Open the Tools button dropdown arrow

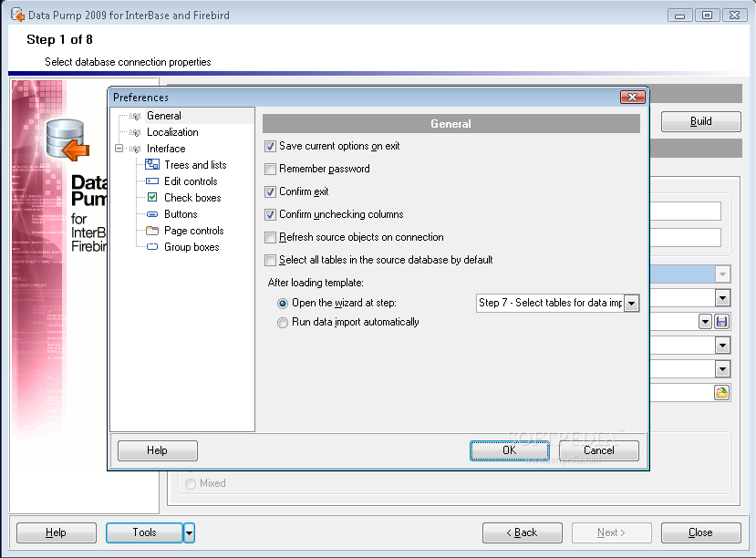(189, 533)
